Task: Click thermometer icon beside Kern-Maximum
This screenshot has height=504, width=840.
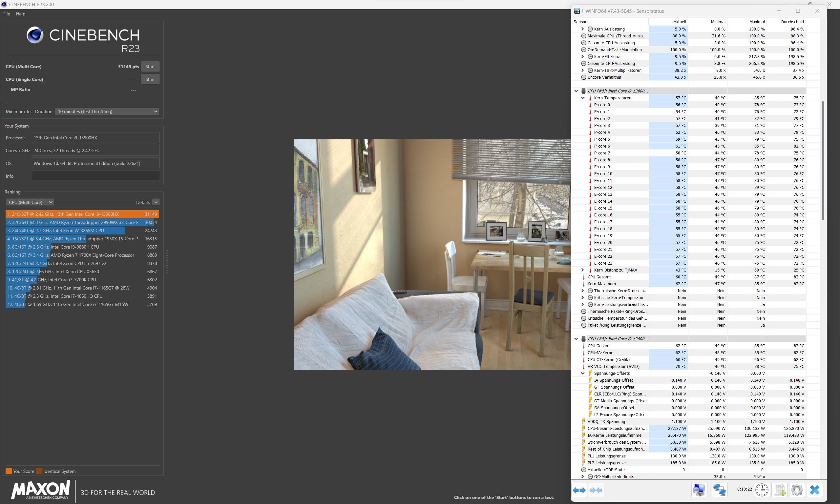Action: pyautogui.click(x=583, y=284)
